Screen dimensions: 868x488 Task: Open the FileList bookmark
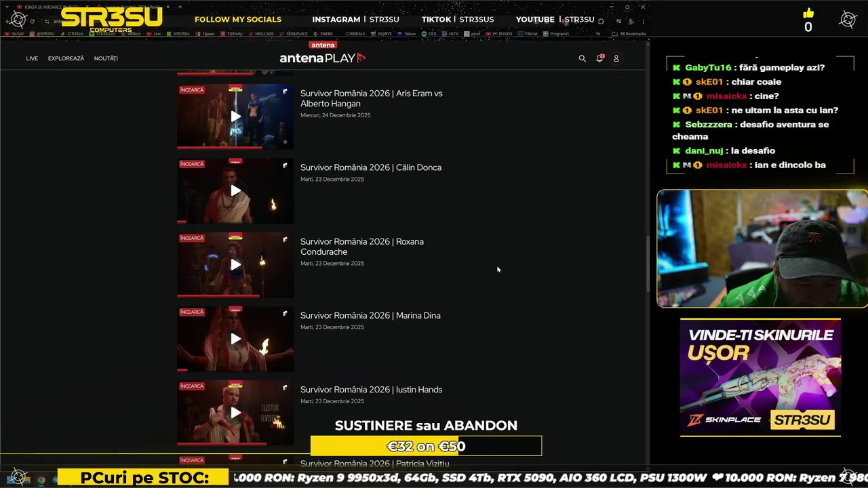click(x=528, y=33)
